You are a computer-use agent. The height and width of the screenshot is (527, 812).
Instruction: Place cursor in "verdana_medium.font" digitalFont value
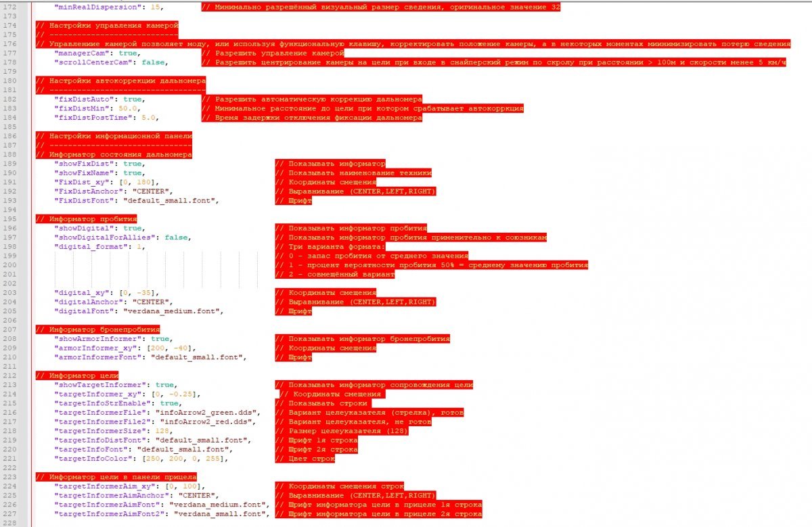tap(172, 311)
